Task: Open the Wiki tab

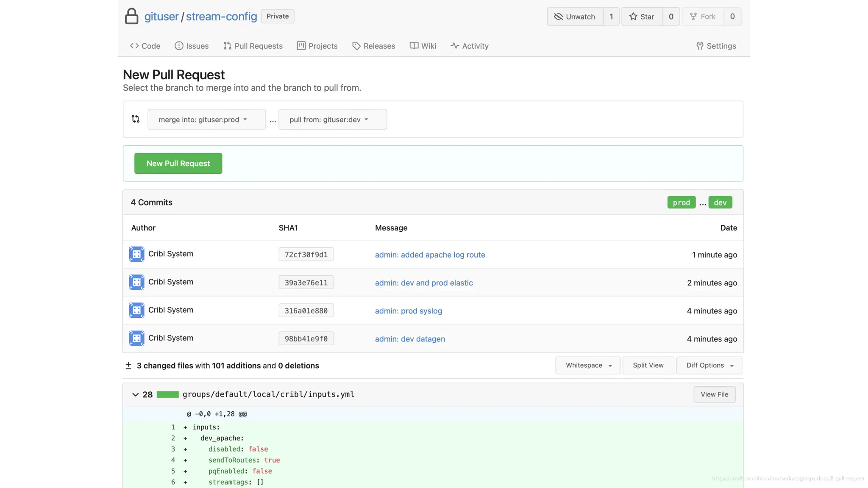Action: (x=423, y=46)
